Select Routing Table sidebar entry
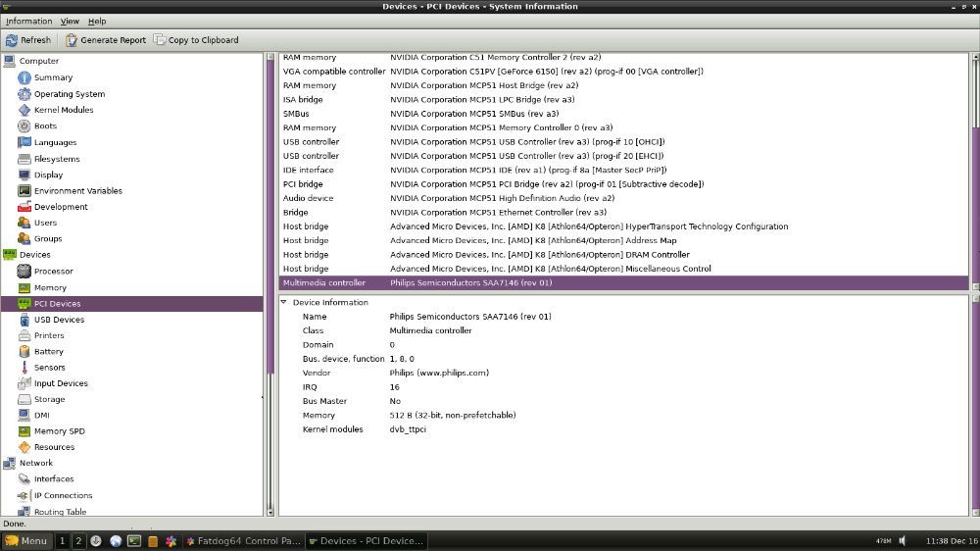The width and height of the screenshot is (980, 551). (60, 512)
